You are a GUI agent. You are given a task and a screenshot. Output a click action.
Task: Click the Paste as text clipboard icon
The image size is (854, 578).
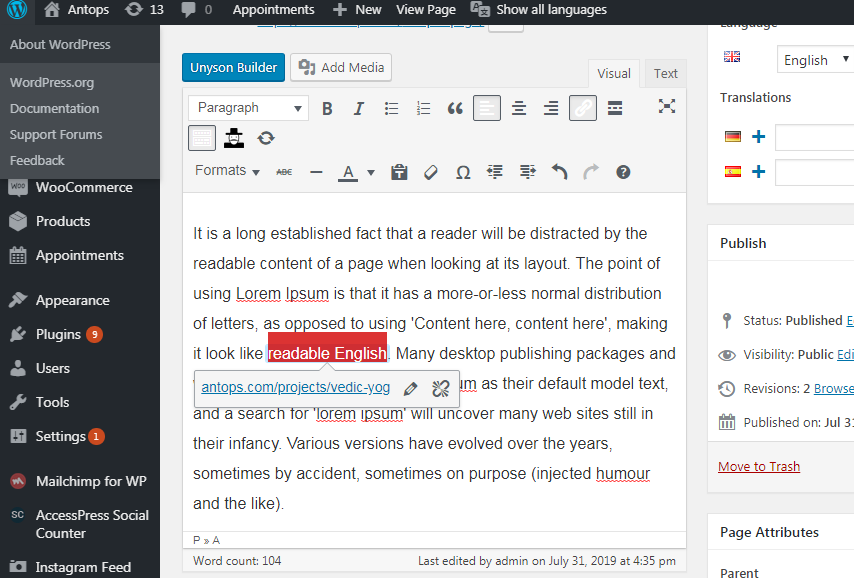tap(399, 173)
